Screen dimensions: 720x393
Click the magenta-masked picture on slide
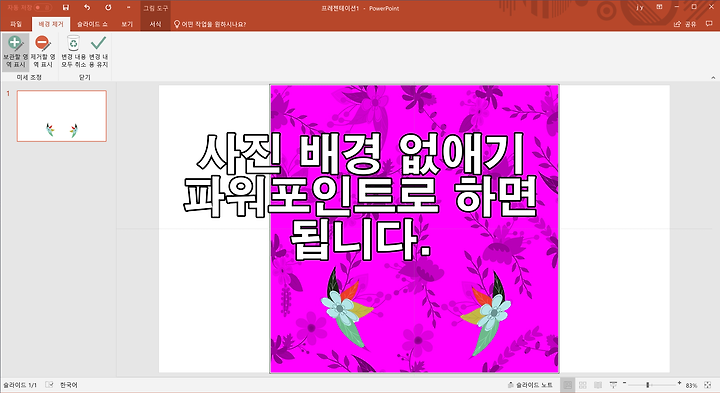coord(414,229)
